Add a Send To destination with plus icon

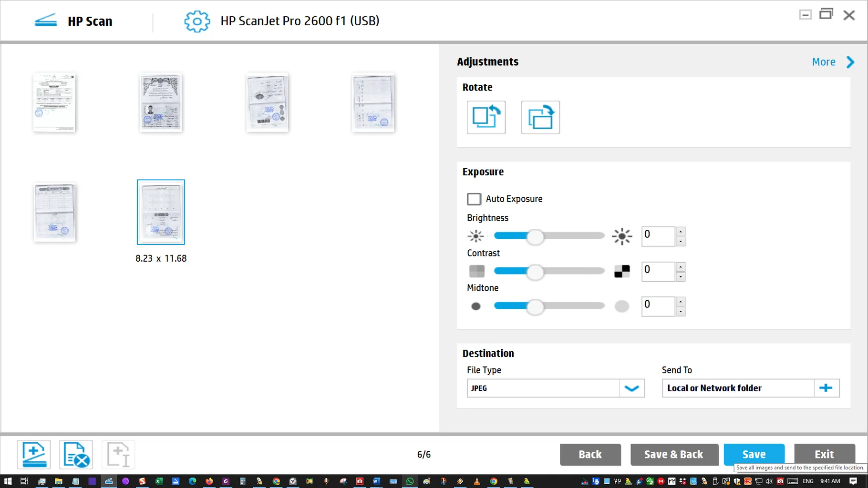[x=826, y=388]
